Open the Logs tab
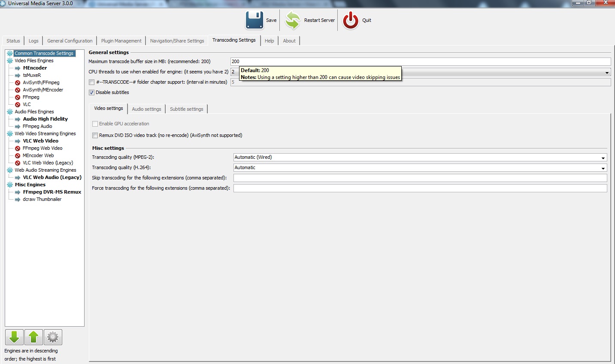Image resolution: width=615 pixels, height=364 pixels. coord(33,41)
